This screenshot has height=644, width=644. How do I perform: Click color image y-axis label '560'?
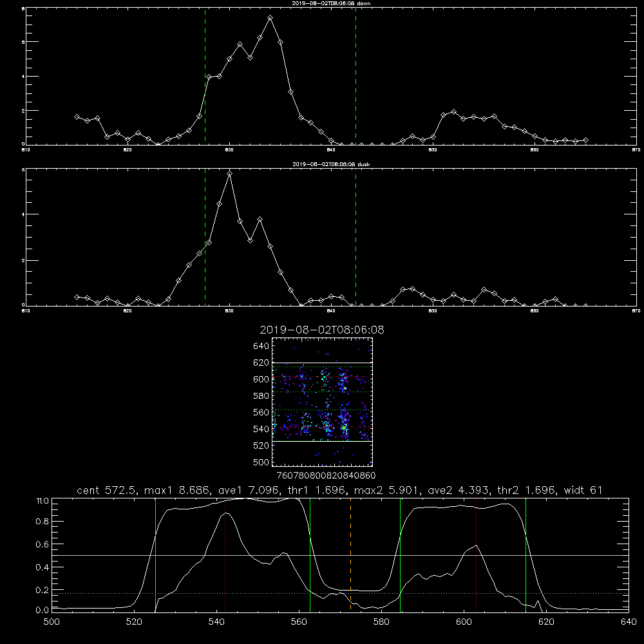pos(261,412)
